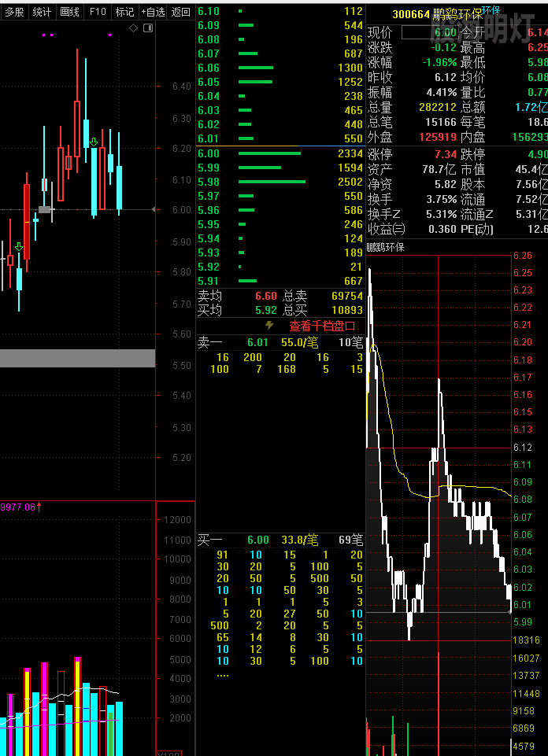Click the 标记 mark button

coord(124,12)
